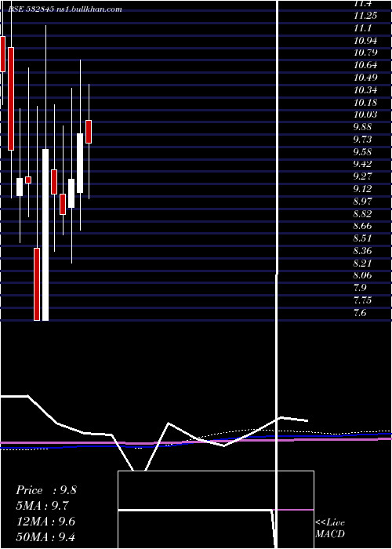The width and height of the screenshot is (392, 549).
Task: Click the 7.6 price label
Action: click(360, 313)
